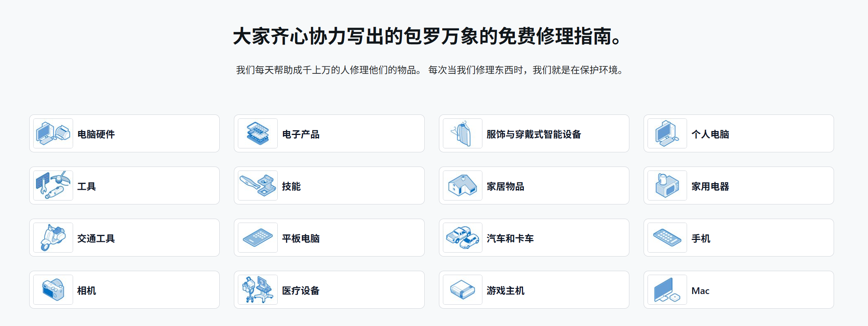Click the Mac category label

pos(700,291)
